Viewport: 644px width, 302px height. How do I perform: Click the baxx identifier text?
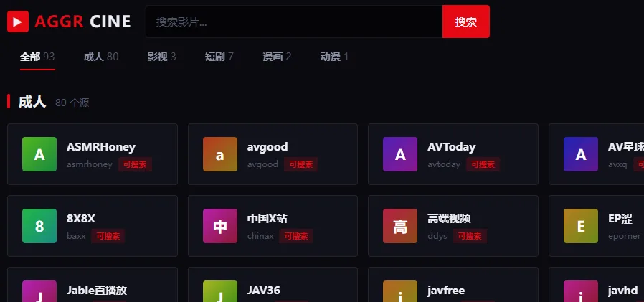point(76,236)
